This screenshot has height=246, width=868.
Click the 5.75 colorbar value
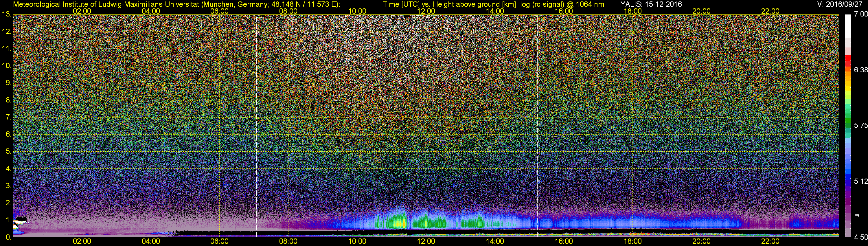click(861, 125)
